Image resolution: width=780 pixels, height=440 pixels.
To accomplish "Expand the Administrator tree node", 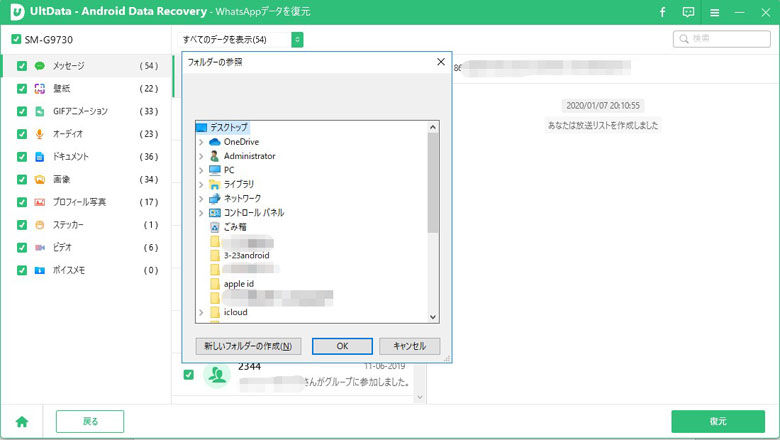I will pyautogui.click(x=201, y=156).
